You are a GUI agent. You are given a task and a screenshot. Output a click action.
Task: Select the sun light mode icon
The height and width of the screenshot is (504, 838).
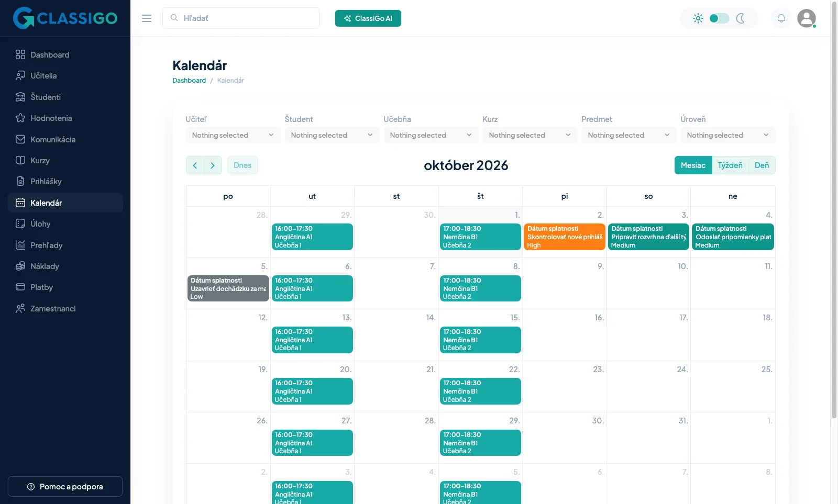(x=698, y=18)
